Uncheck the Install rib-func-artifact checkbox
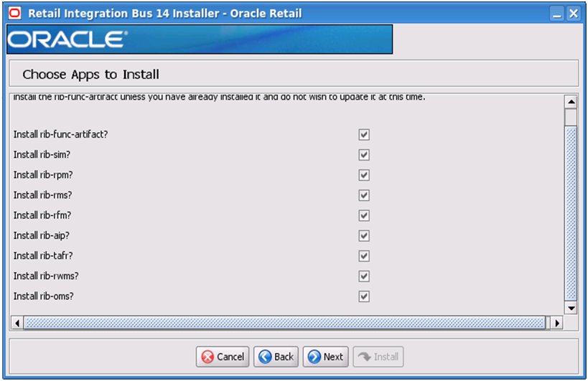Screen dimensions: 588x381 click(x=364, y=134)
